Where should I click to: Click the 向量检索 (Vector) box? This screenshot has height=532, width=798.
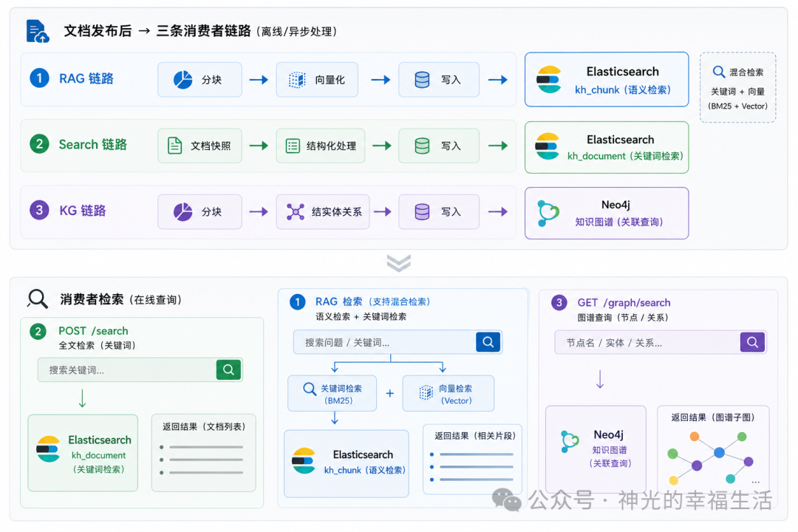tap(449, 394)
